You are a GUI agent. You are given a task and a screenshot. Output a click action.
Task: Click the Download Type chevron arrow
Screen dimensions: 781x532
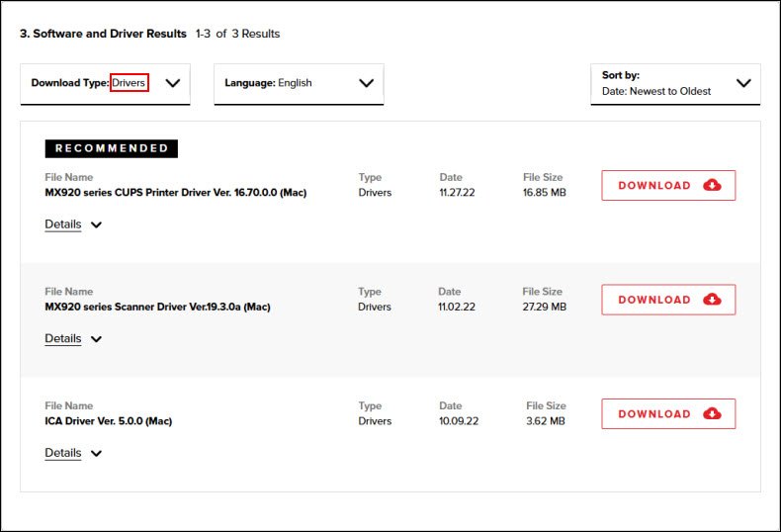click(173, 83)
